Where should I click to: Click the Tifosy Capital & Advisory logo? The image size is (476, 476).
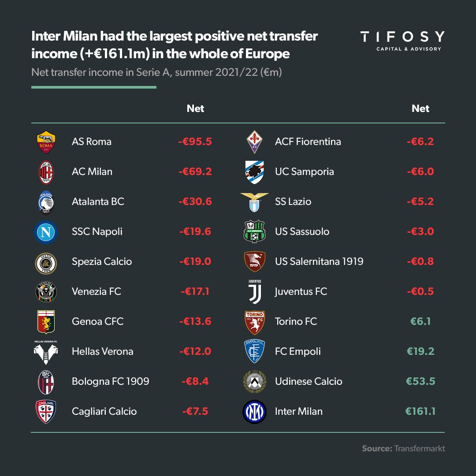coord(402,41)
